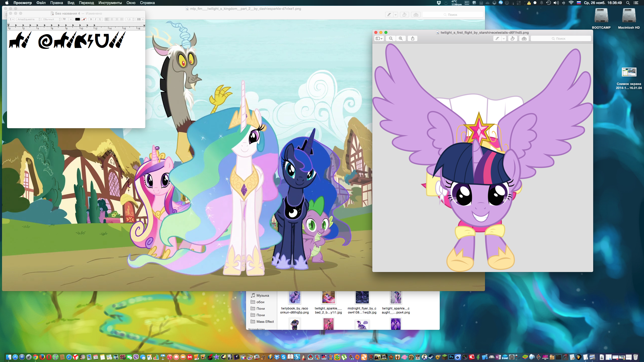The width and height of the screenshot is (644, 362).
Task: Select the BOOTCAMP drive on desktop
Action: pyautogui.click(x=601, y=18)
